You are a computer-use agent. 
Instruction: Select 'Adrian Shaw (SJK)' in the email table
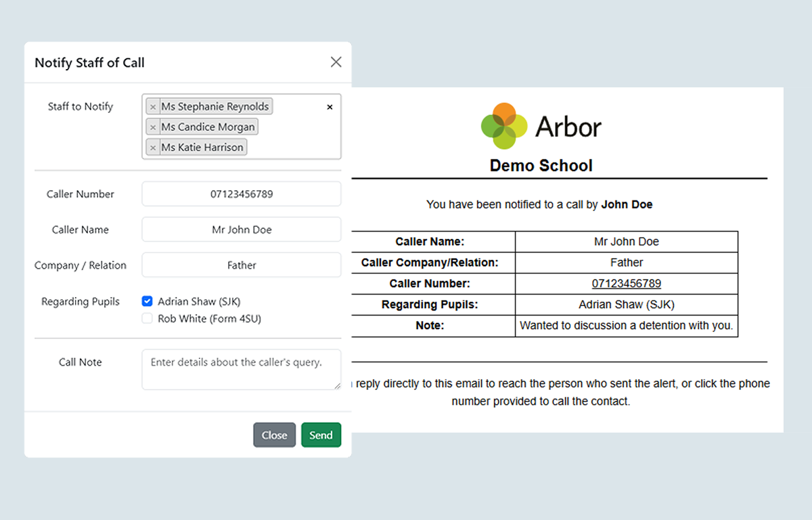[x=627, y=305]
